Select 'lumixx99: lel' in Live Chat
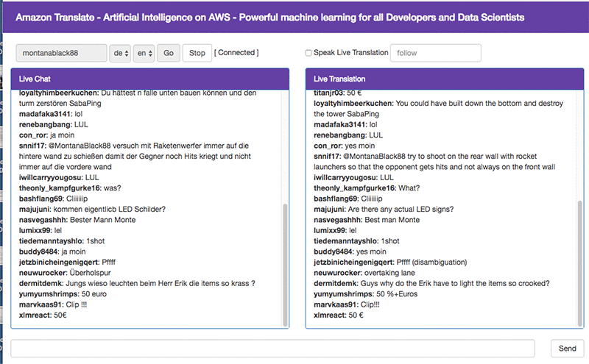Viewport: 589px width, 364px height. pyautogui.click(x=40, y=230)
